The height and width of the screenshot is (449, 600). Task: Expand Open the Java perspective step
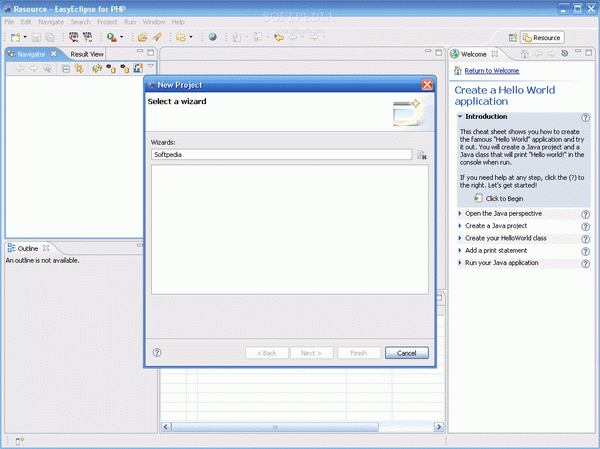460,214
